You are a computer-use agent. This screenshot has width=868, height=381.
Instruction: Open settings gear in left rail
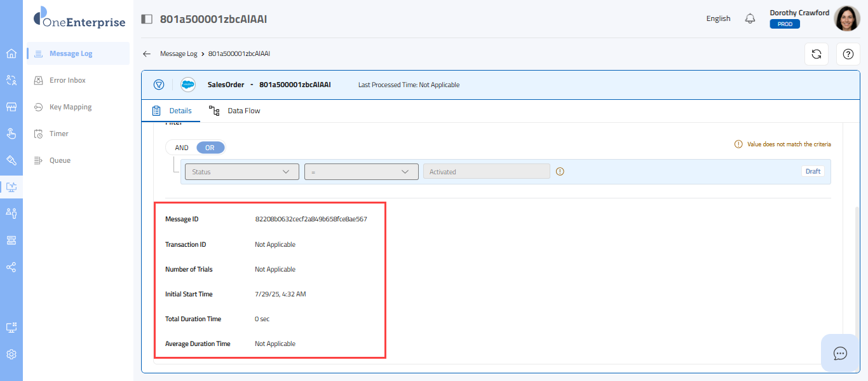11,354
